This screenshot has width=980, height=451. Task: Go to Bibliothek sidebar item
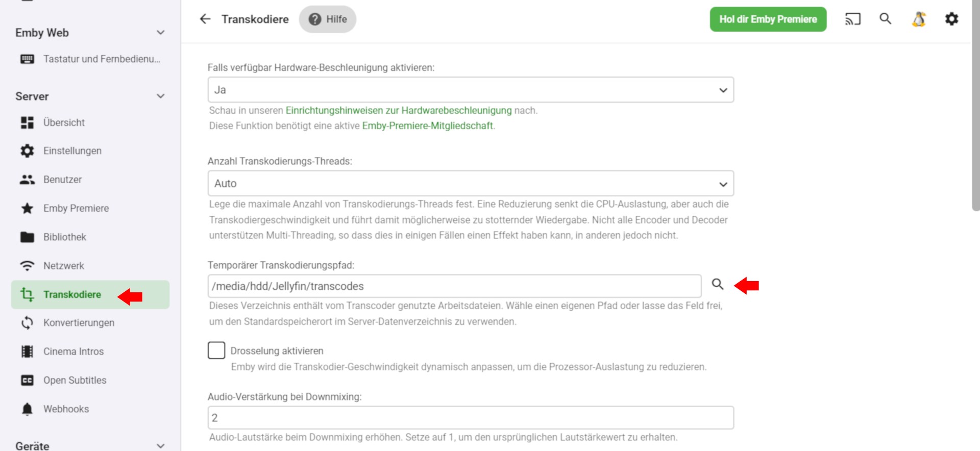[65, 237]
